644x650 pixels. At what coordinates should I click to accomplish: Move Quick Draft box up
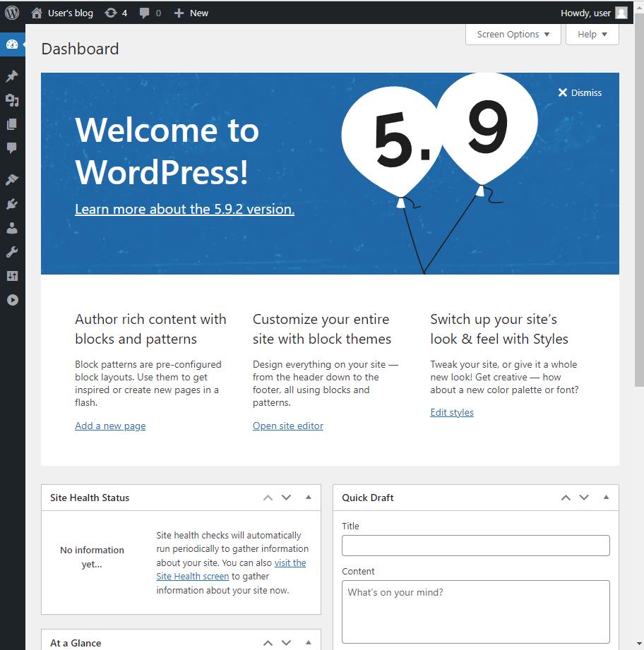point(566,498)
